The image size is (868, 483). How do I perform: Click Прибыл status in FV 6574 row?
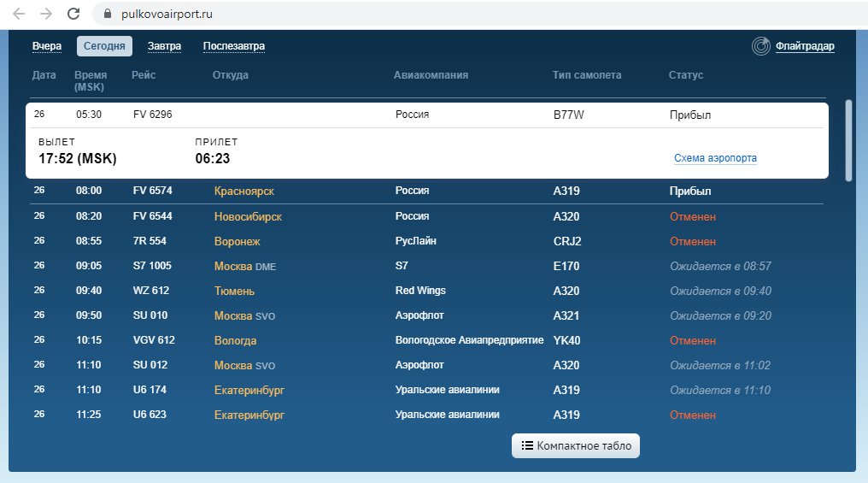(x=689, y=191)
